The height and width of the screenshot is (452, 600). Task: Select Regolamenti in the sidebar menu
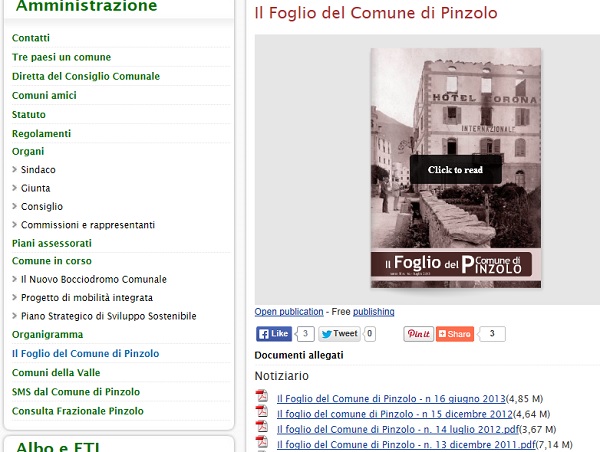[x=41, y=133]
